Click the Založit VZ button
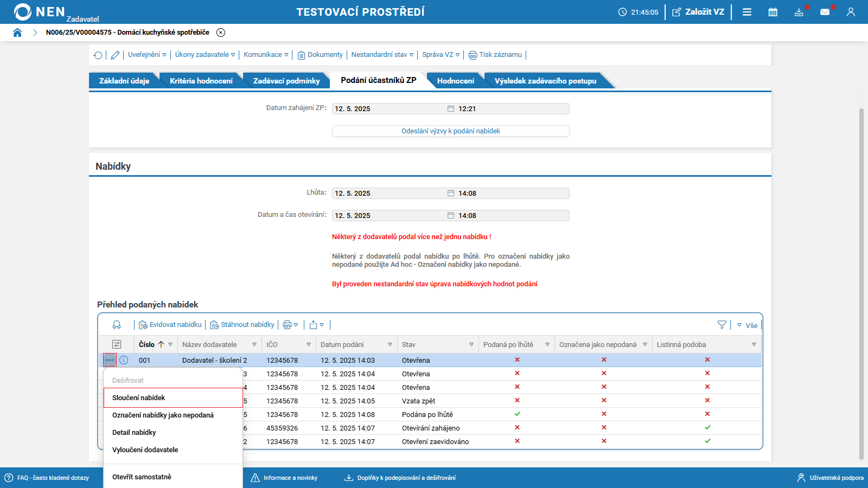Image resolution: width=868 pixels, height=488 pixels. coord(698,12)
